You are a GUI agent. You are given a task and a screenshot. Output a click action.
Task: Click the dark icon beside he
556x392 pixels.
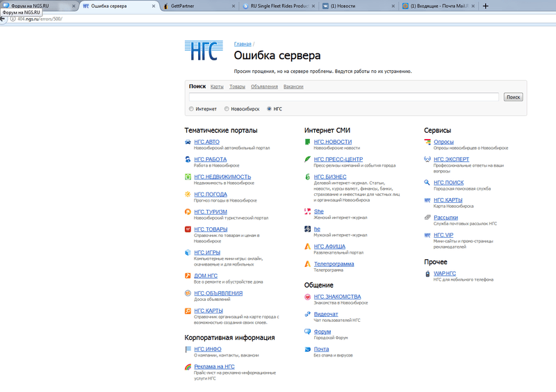tap(307, 229)
